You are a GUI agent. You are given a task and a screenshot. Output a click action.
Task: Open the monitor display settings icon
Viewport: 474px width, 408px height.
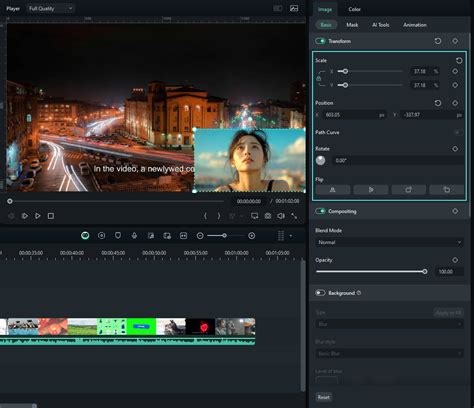tap(255, 216)
